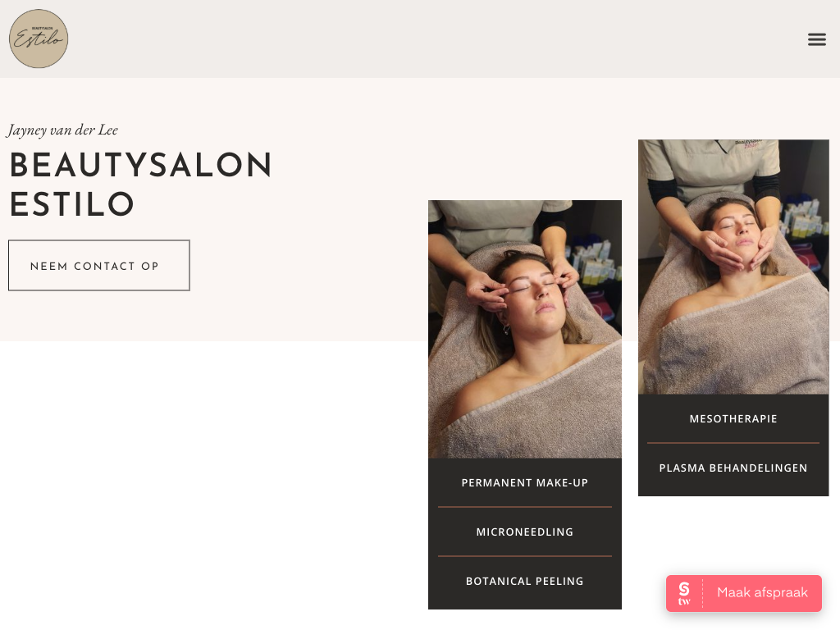This screenshot has height=630, width=840.
Task: Click the divider under Permanent Make-up
Action: (x=524, y=507)
